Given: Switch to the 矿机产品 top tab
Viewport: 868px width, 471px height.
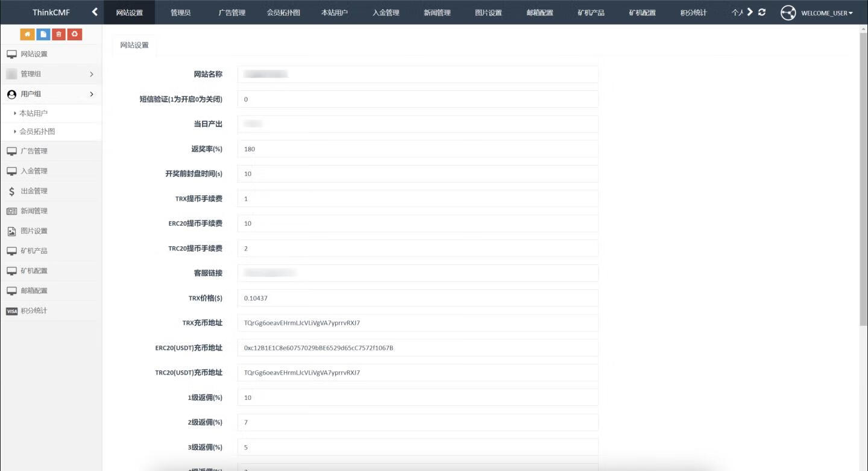Looking at the screenshot, I should click(591, 13).
